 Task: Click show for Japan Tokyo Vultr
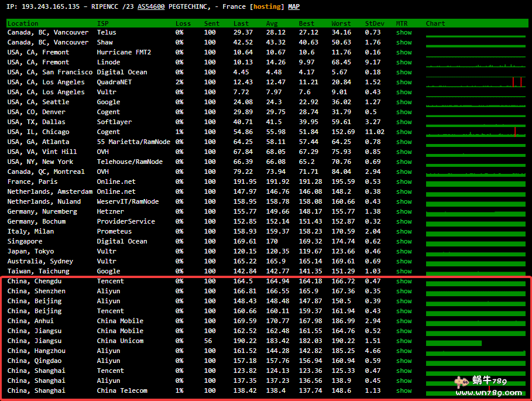[404, 252]
